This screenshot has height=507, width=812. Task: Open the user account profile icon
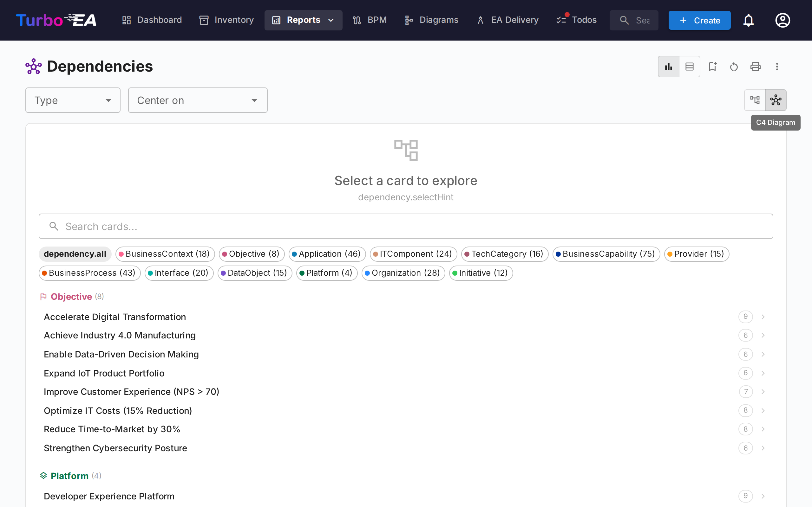(x=783, y=20)
